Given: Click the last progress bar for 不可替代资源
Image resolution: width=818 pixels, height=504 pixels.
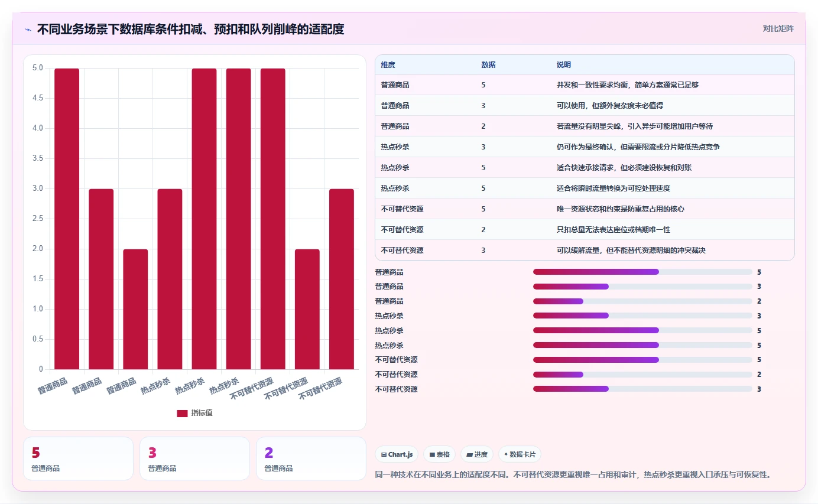Looking at the screenshot, I should coord(642,389).
